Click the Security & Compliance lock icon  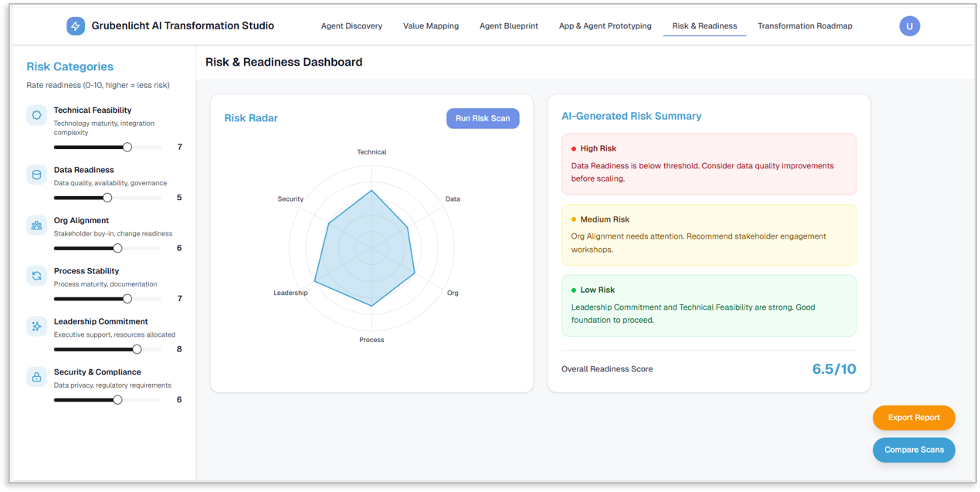point(36,377)
